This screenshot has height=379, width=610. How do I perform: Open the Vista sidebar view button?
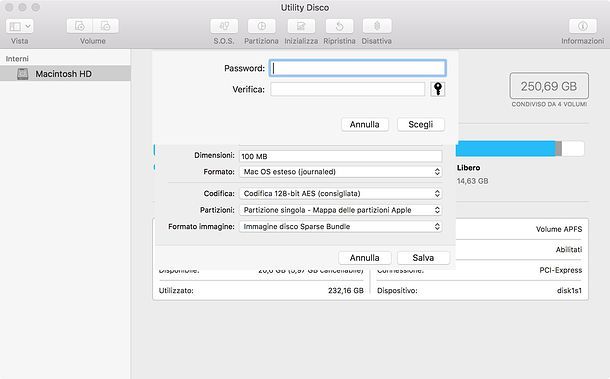coord(19,26)
